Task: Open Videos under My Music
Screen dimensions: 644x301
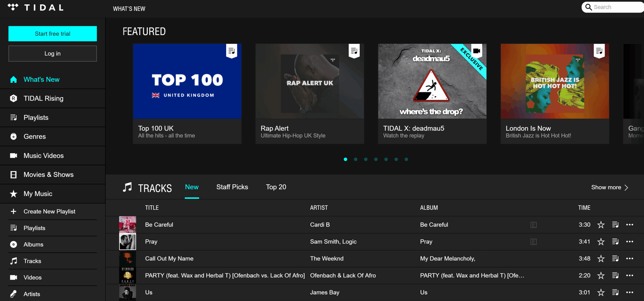Action: tap(53, 277)
